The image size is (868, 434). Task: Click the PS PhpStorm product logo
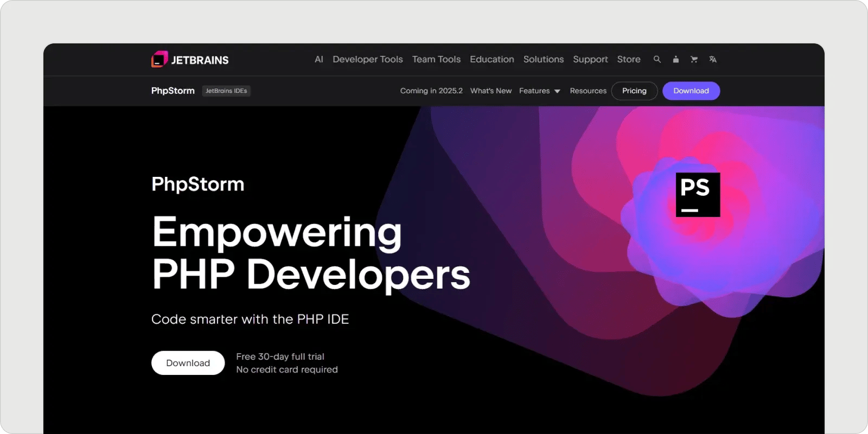tap(698, 195)
